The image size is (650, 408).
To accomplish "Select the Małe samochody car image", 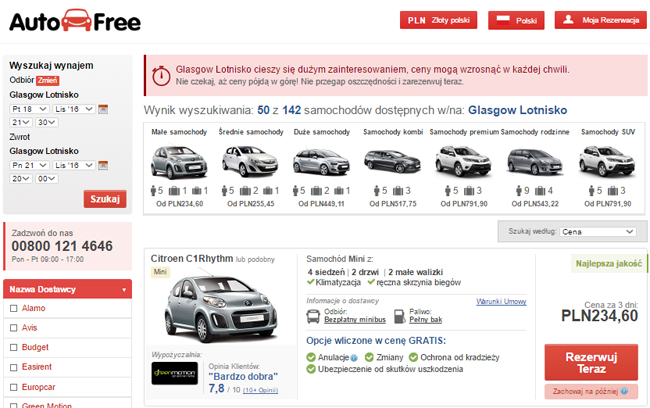I will 179,161.
